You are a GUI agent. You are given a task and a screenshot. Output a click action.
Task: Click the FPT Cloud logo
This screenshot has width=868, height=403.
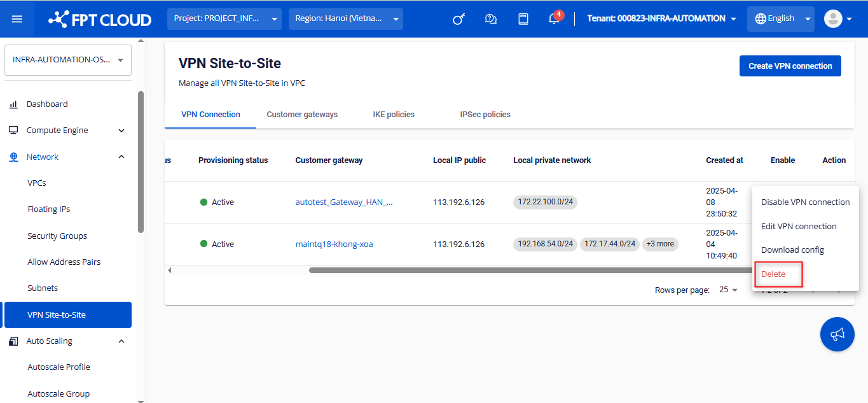[100, 19]
